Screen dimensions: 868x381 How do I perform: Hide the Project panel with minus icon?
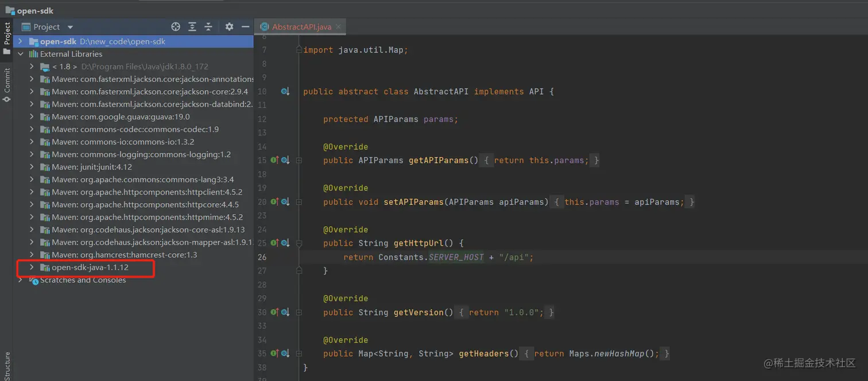click(x=245, y=27)
